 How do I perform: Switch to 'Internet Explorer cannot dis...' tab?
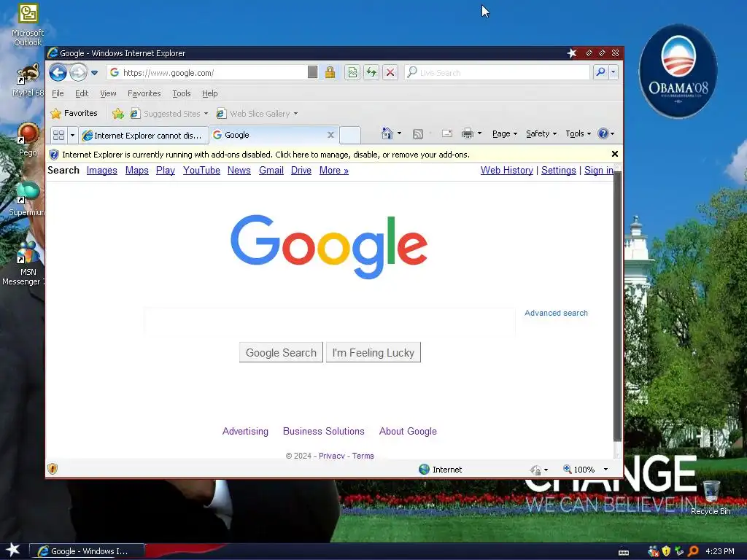[x=144, y=135]
